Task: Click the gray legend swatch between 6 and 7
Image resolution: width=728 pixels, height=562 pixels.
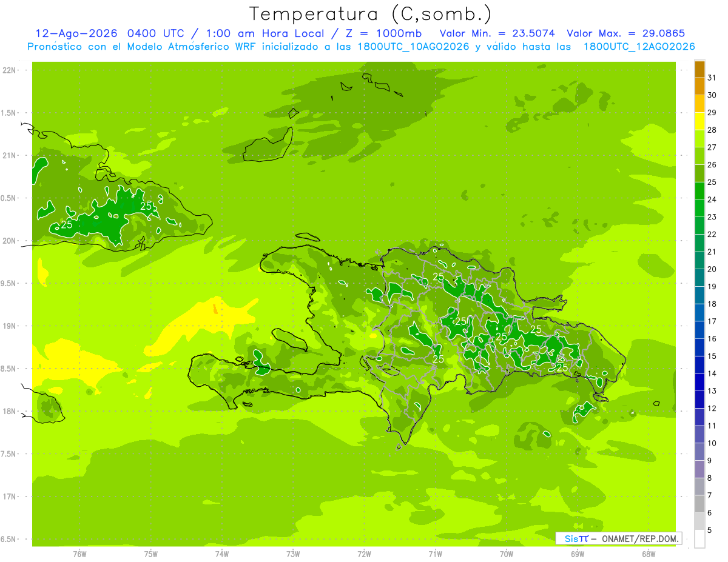Action: [x=699, y=504]
